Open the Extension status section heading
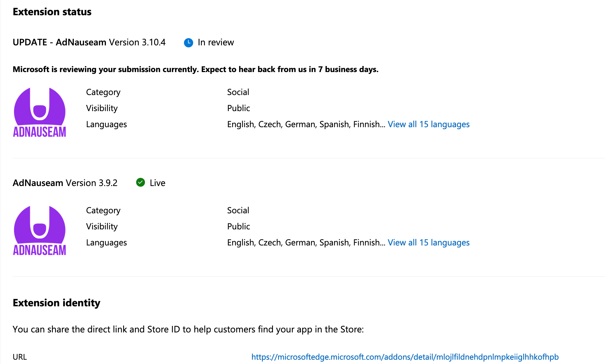605x364 pixels. click(52, 11)
